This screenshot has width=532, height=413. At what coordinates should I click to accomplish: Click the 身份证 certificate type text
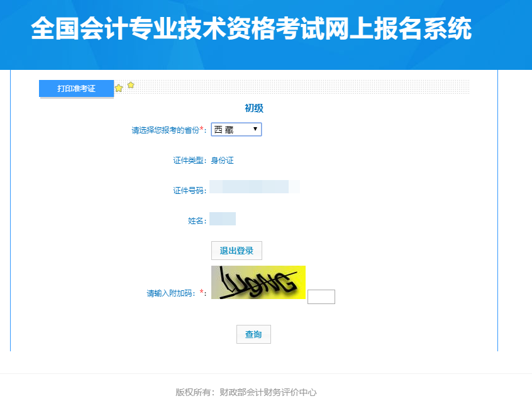[223, 161]
